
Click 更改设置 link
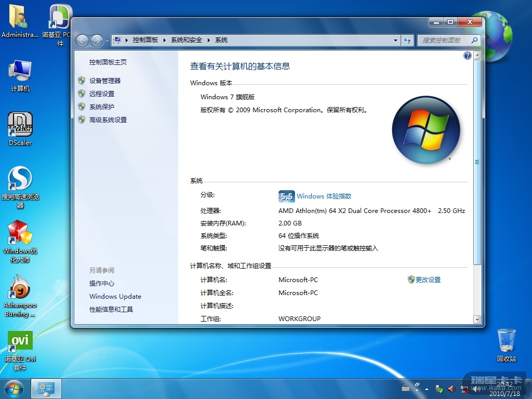tap(428, 280)
